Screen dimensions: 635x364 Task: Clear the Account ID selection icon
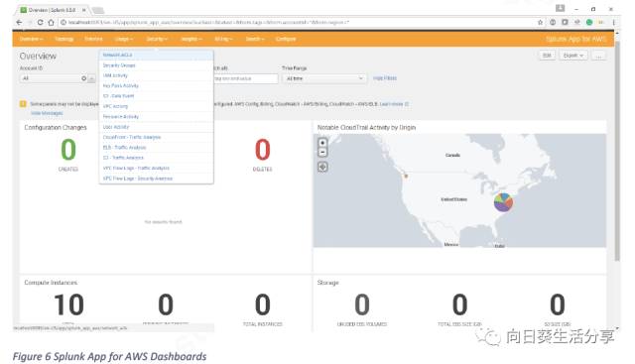(83, 78)
